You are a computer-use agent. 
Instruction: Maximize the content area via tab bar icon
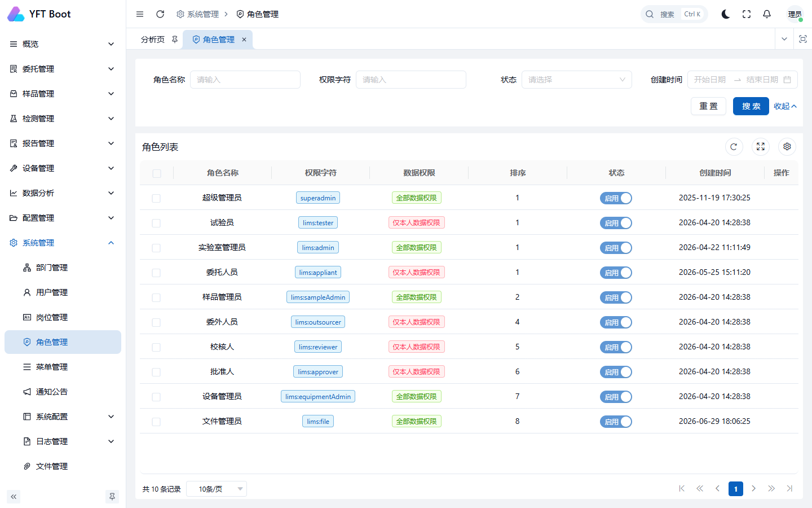[x=803, y=39]
